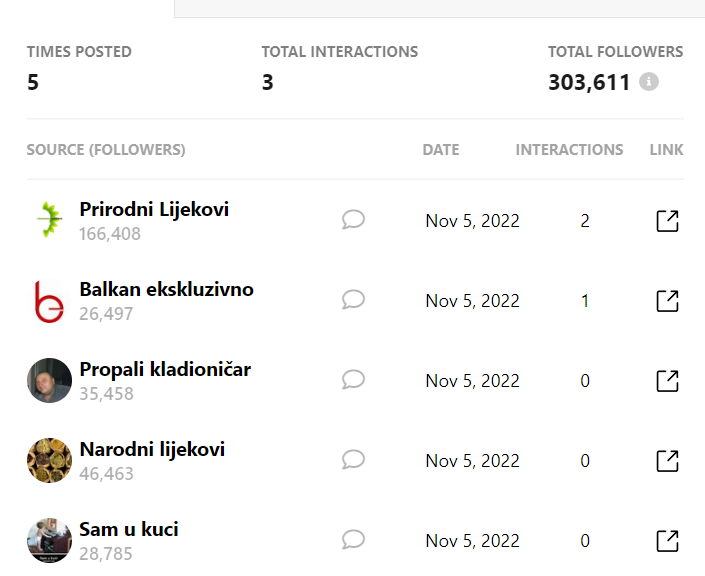Open external link for Prirodni Lijekovi post
The width and height of the screenshot is (705, 576).
[668, 221]
